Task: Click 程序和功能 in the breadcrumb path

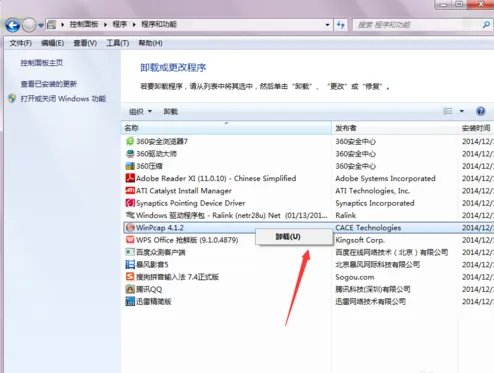Action: (159, 24)
